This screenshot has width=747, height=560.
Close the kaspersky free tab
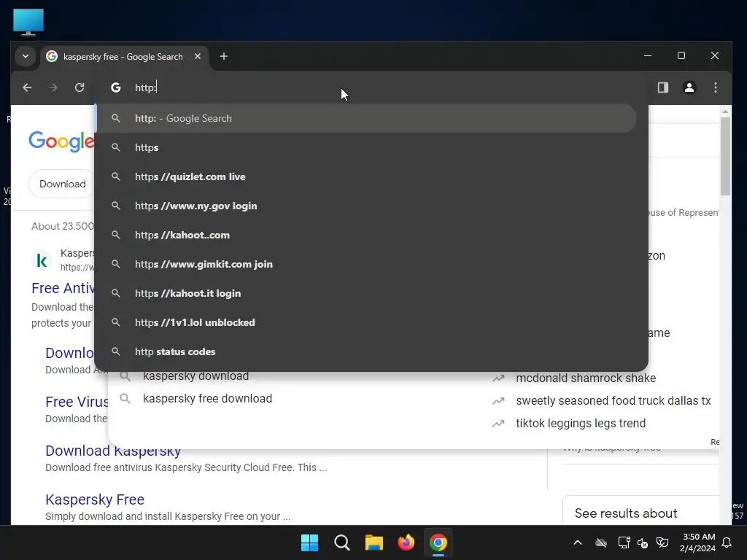click(x=198, y=56)
